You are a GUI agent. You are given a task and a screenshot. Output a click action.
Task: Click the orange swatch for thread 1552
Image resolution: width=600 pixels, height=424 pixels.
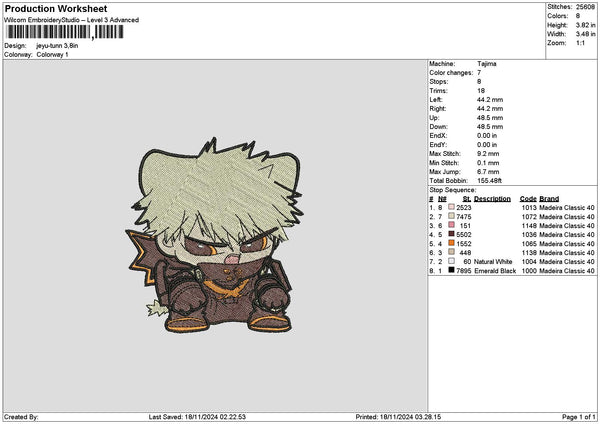[451, 243]
